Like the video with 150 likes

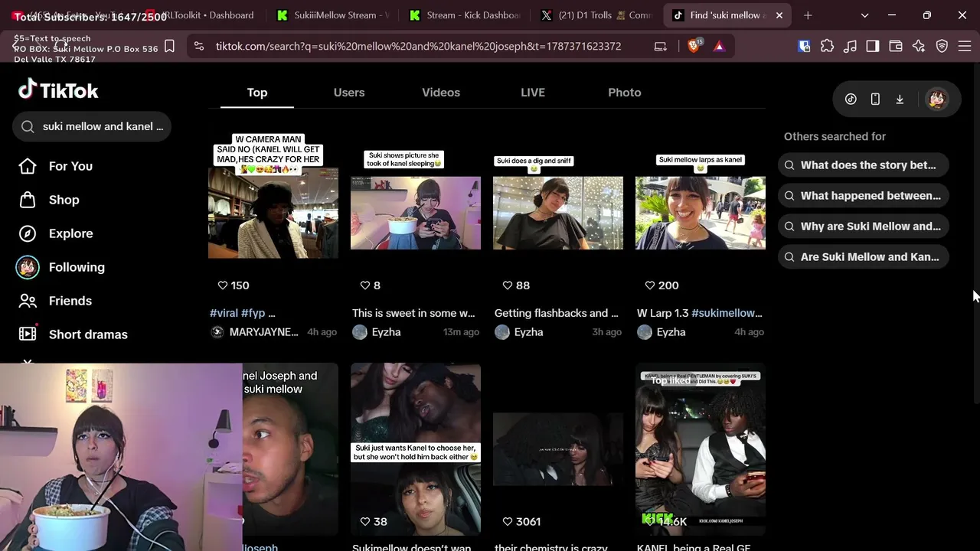(x=223, y=285)
